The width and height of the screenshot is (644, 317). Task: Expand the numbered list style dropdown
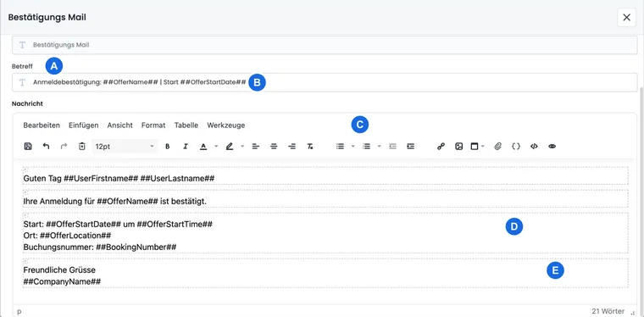379,146
